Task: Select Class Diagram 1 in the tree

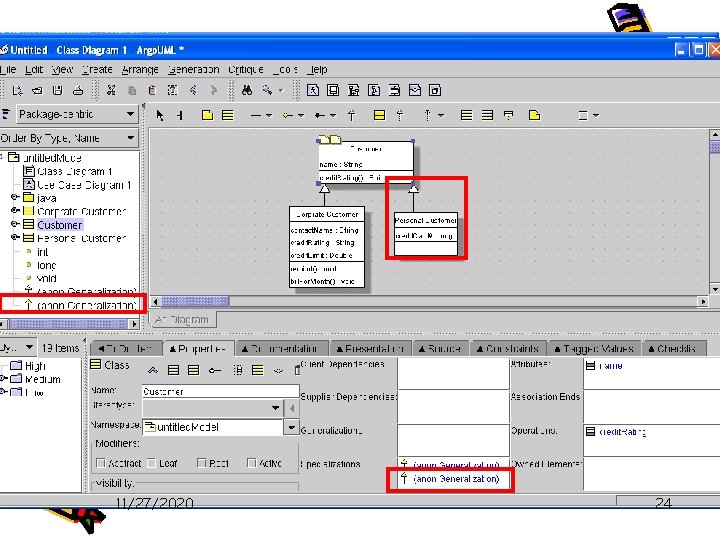Action: [74, 171]
